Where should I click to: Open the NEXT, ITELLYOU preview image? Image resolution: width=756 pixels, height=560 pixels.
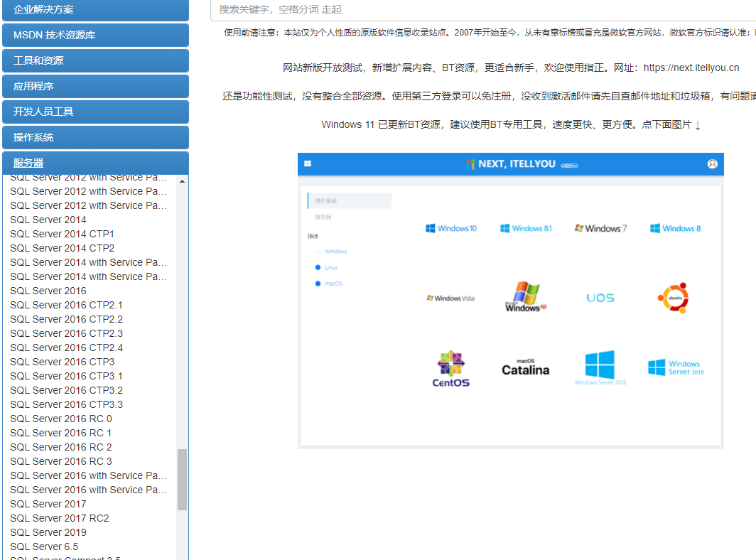(x=511, y=301)
